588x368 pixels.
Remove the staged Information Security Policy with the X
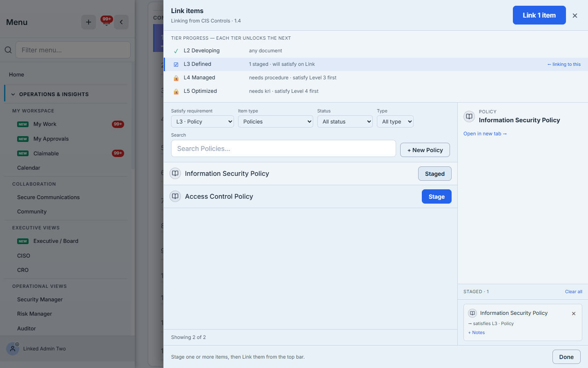[x=574, y=314]
